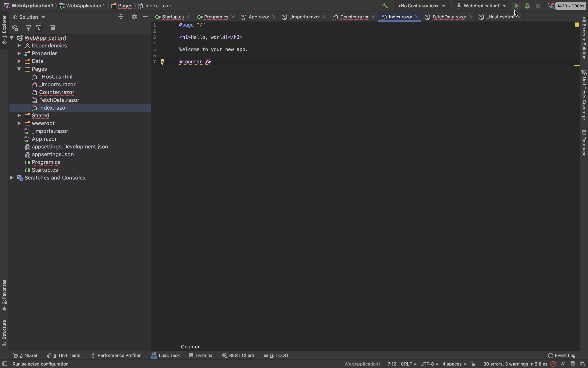Open the LuaCheck tool window
Screen dimensions: 588x368
coord(165,355)
